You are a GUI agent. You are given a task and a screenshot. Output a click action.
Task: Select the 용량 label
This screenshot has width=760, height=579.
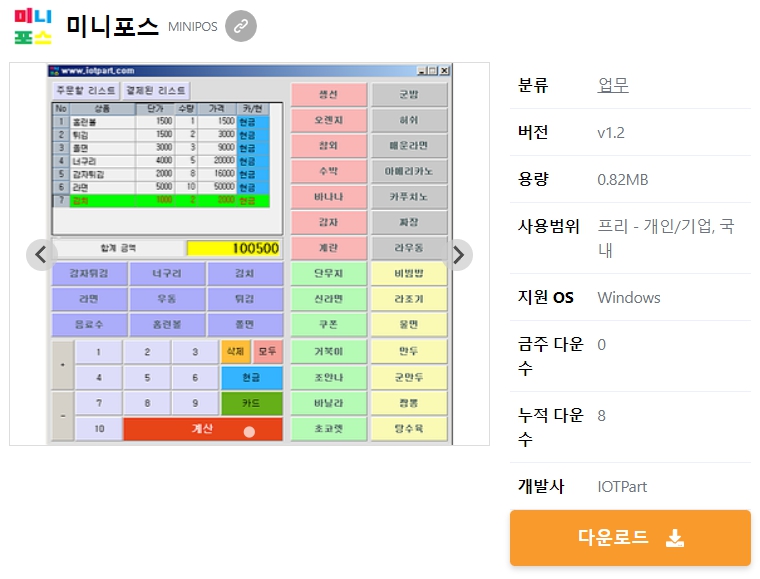tap(533, 179)
